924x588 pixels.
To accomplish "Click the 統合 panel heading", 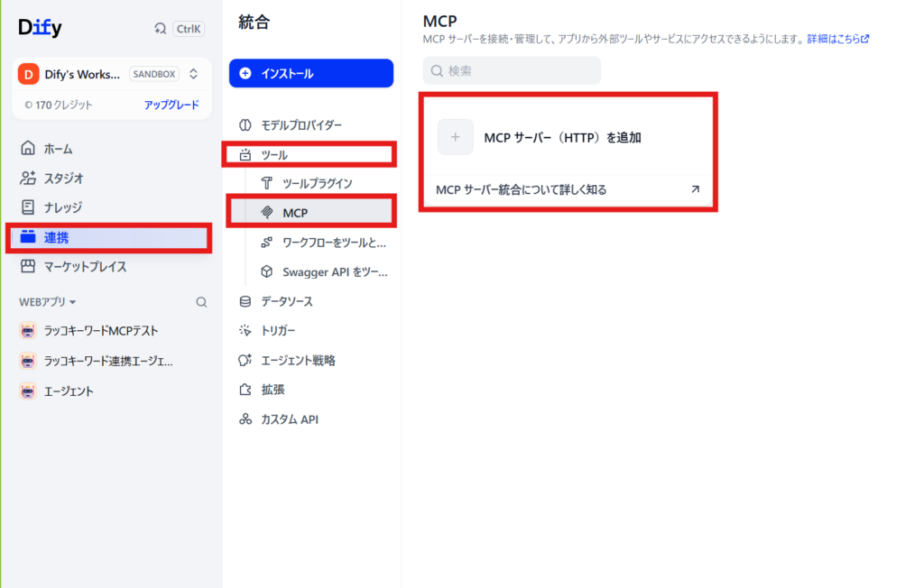I will click(254, 23).
